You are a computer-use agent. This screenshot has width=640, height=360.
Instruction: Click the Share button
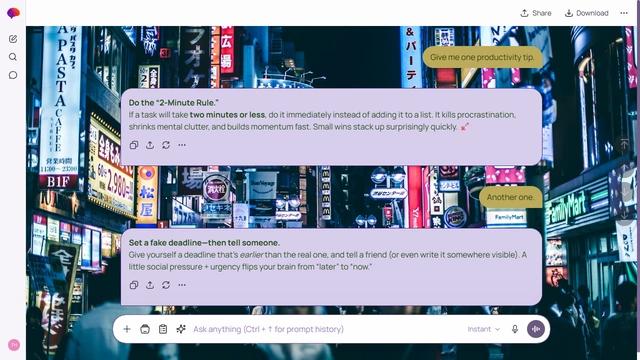[536, 13]
